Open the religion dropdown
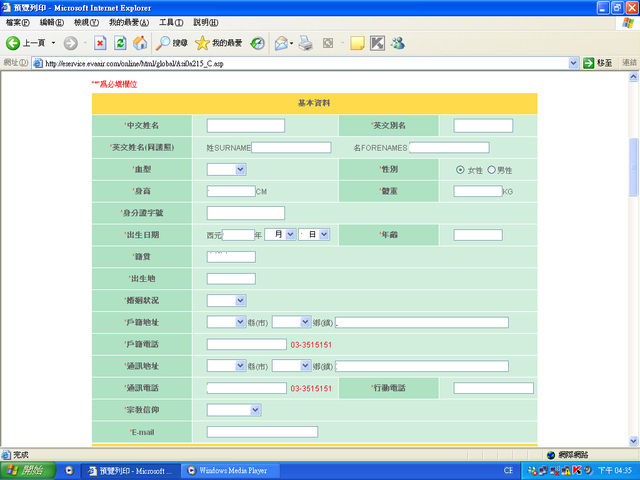This screenshot has width=640, height=480. pos(234,410)
